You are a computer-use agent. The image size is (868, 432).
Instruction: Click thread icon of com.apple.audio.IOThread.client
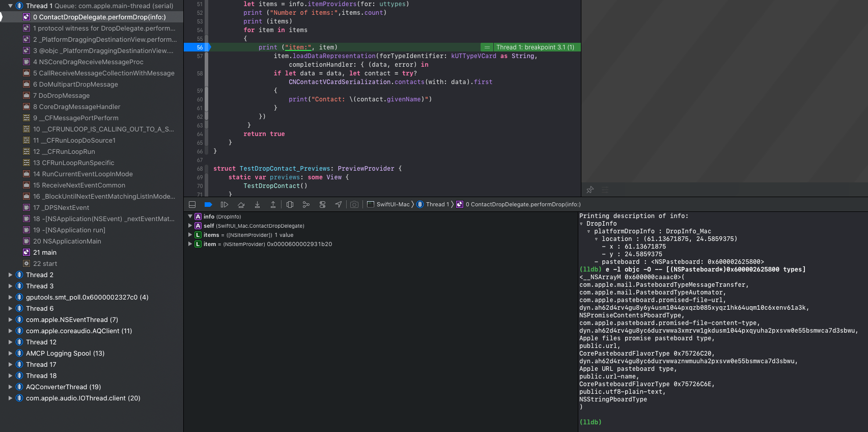pyautogui.click(x=19, y=398)
